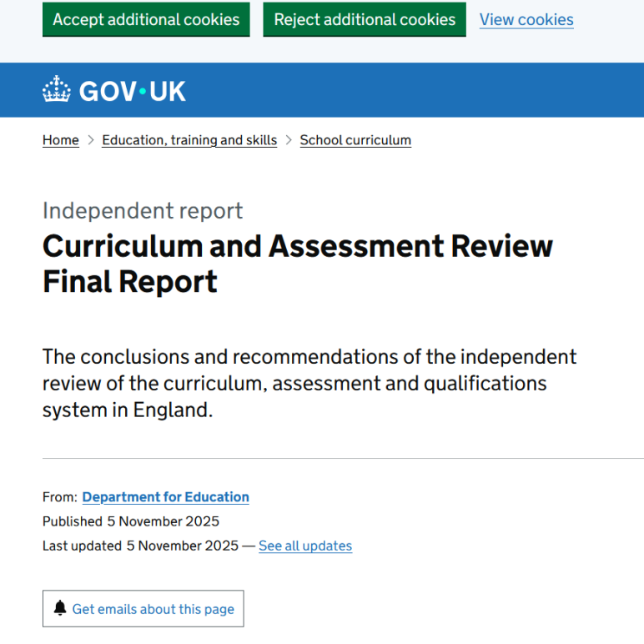Click the crown icon in the GOV.UK header
Image resolution: width=644 pixels, height=644 pixels.
[57, 90]
